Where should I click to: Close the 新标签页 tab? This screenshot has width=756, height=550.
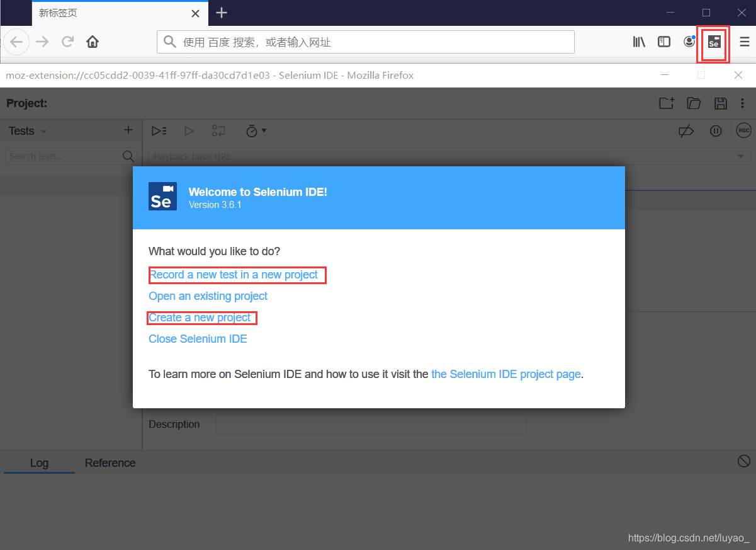(196, 13)
